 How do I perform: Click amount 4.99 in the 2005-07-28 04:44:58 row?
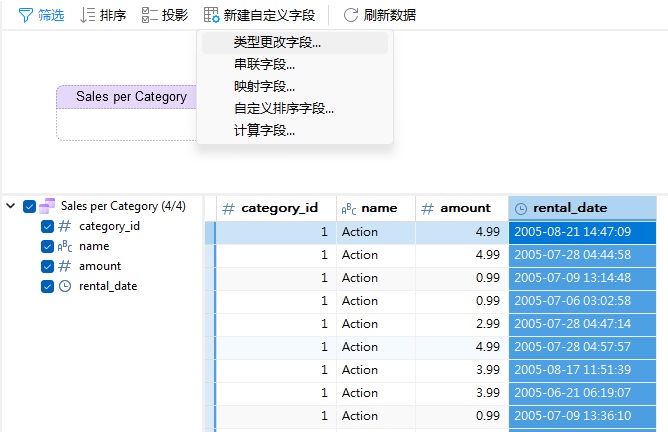coord(462,255)
